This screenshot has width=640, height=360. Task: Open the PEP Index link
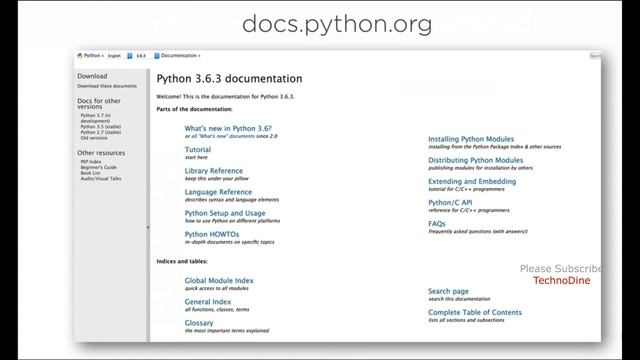pyautogui.click(x=91, y=162)
